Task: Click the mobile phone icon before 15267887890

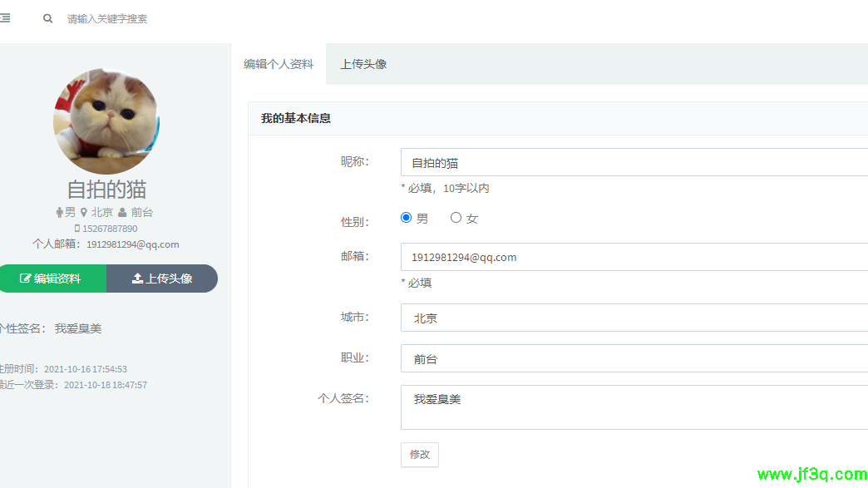Action: point(77,229)
